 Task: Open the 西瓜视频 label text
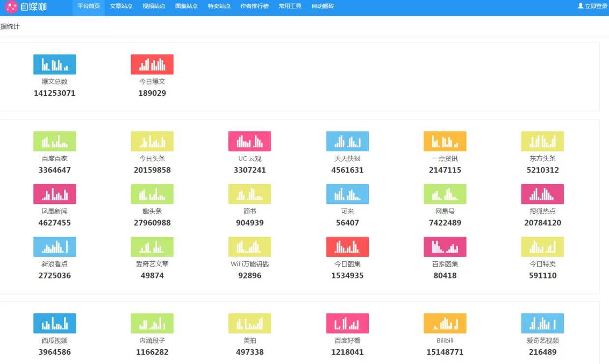tap(55, 340)
